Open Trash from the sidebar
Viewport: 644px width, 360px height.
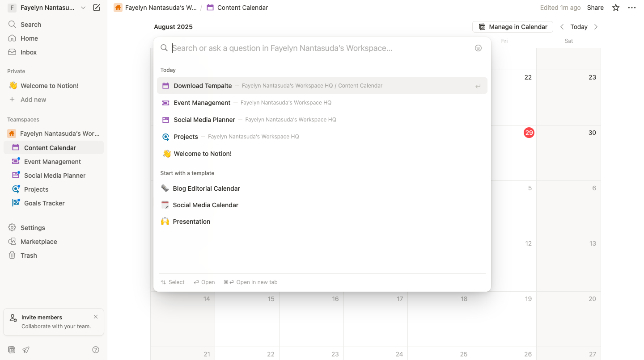[29, 255]
